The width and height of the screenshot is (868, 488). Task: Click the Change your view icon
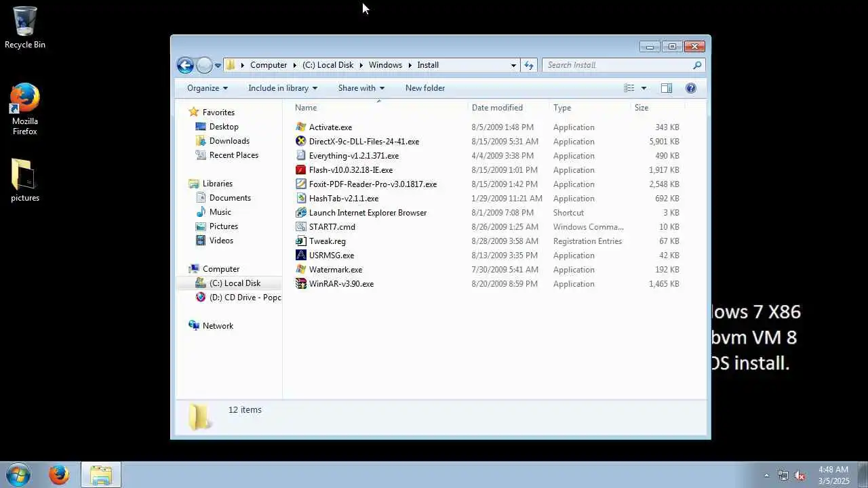(x=629, y=88)
